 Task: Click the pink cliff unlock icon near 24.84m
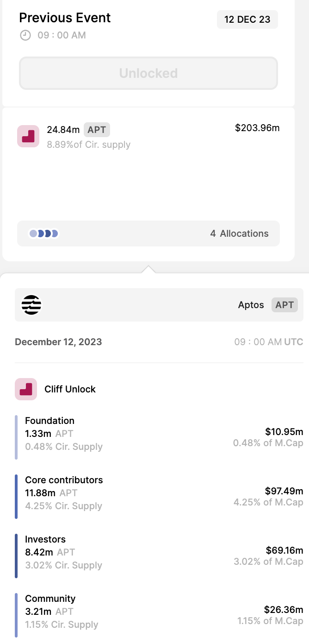tap(28, 136)
